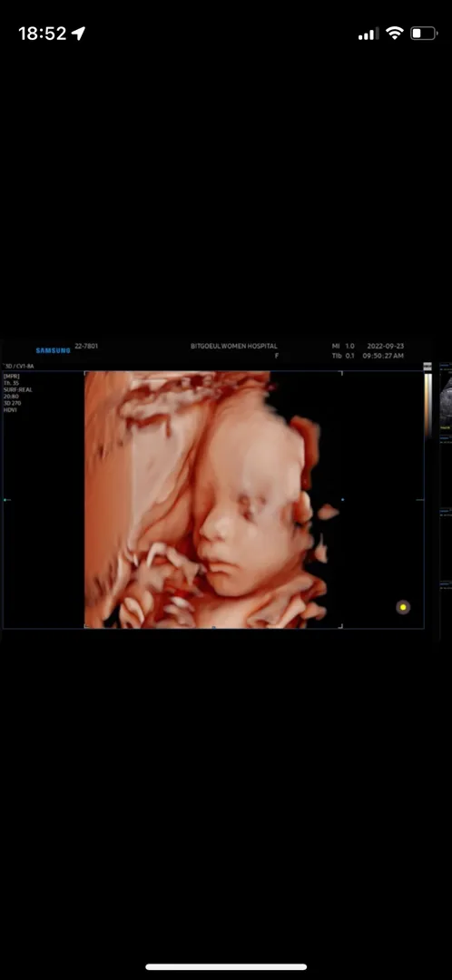Tap the battery indicator icon

pos(424,34)
